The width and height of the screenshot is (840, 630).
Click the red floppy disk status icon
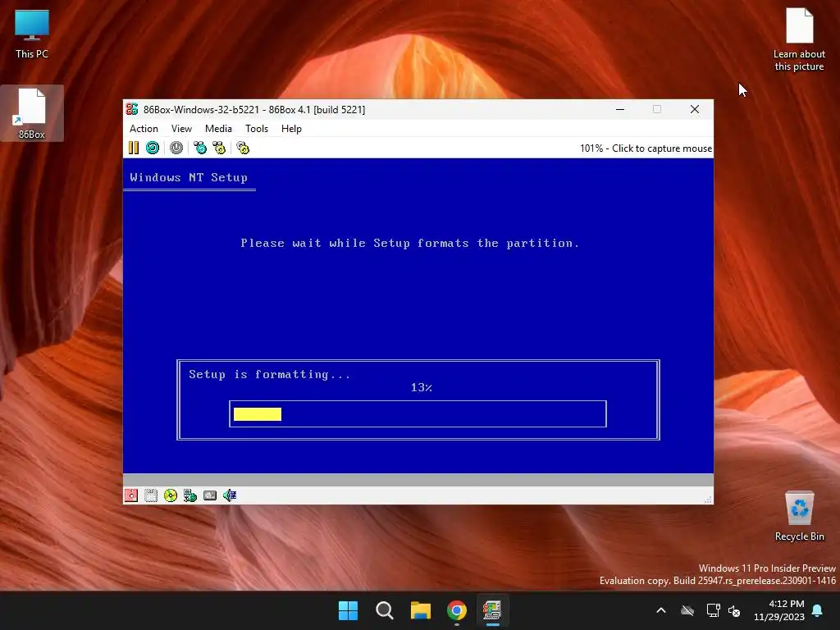pyautogui.click(x=131, y=495)
